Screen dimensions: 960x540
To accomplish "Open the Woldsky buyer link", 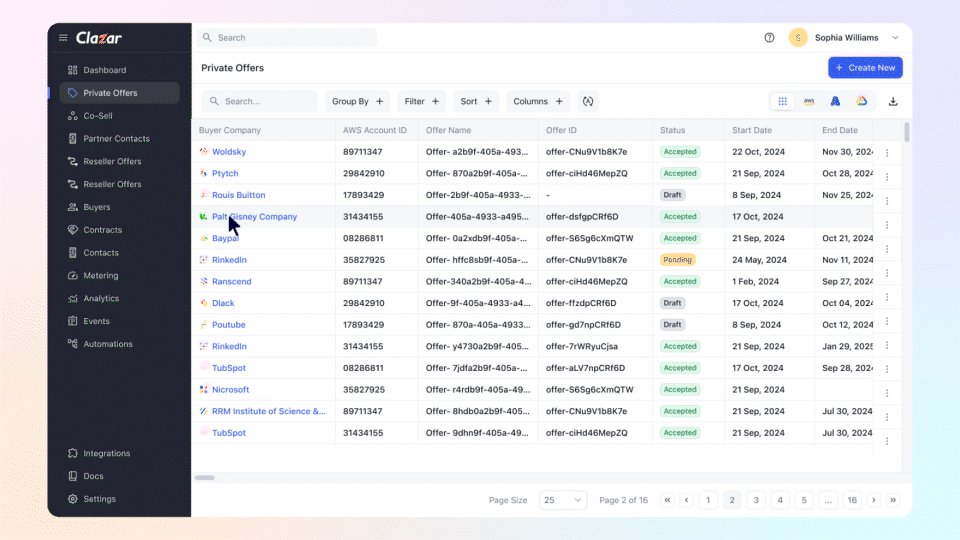I will point(229,152).
